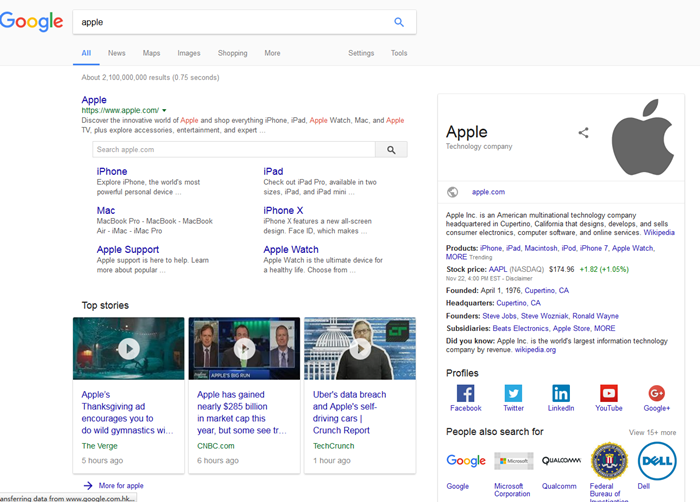Click the share icon beside Apple title

pos(584,132)
